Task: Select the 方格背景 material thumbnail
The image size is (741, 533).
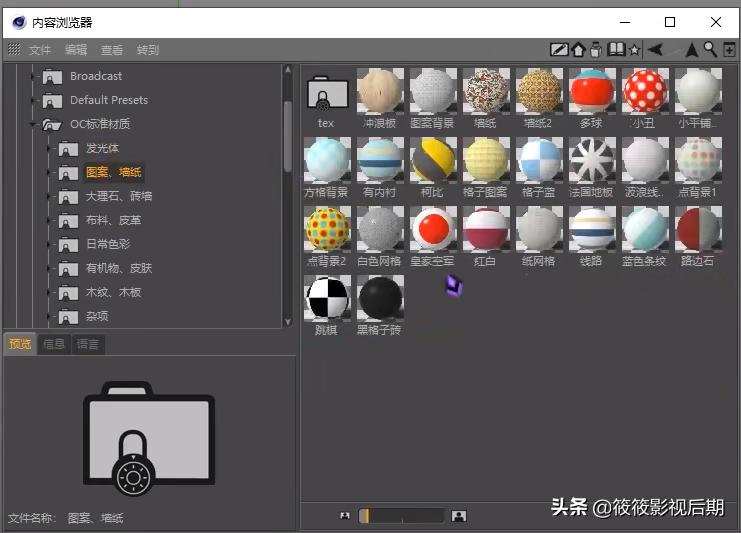Action: tap(327, 160)
